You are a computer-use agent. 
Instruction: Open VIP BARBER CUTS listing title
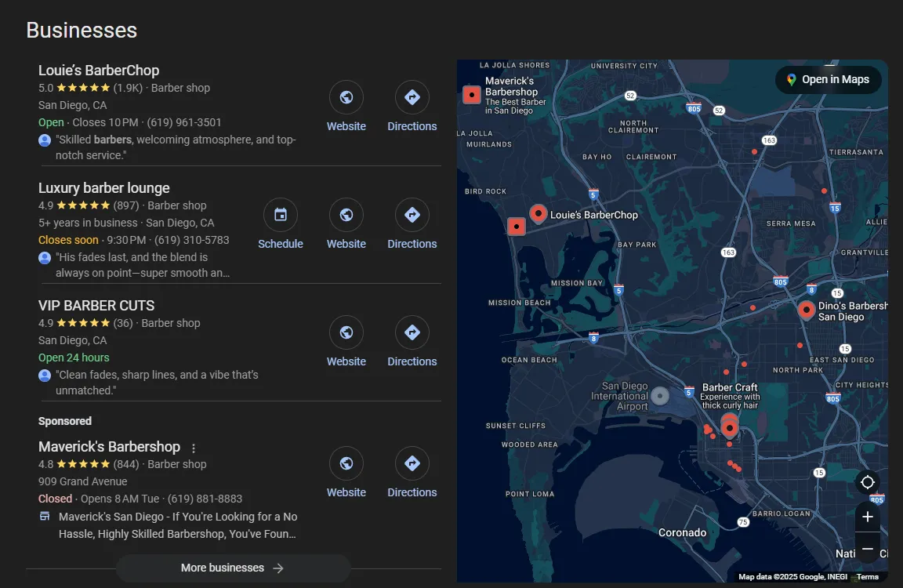96,305
